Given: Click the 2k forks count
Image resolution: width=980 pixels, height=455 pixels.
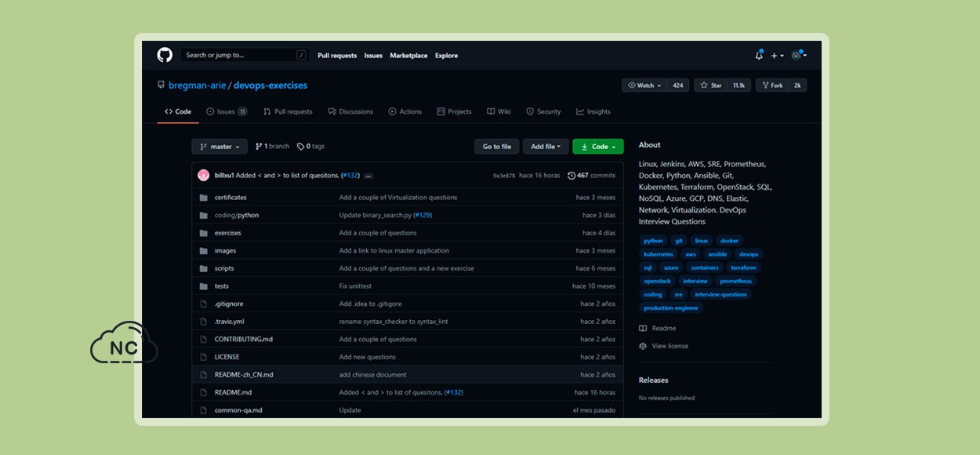Looking at the screenshot, I should pyautogui.click(x=797, y=86).
